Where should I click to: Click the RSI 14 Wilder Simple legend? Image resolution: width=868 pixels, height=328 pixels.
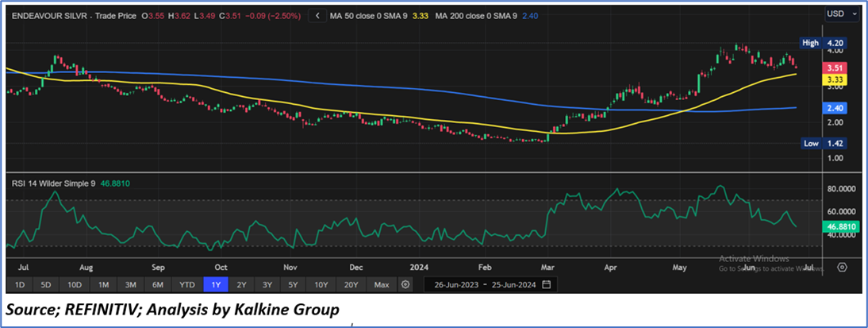coord(52,183)
